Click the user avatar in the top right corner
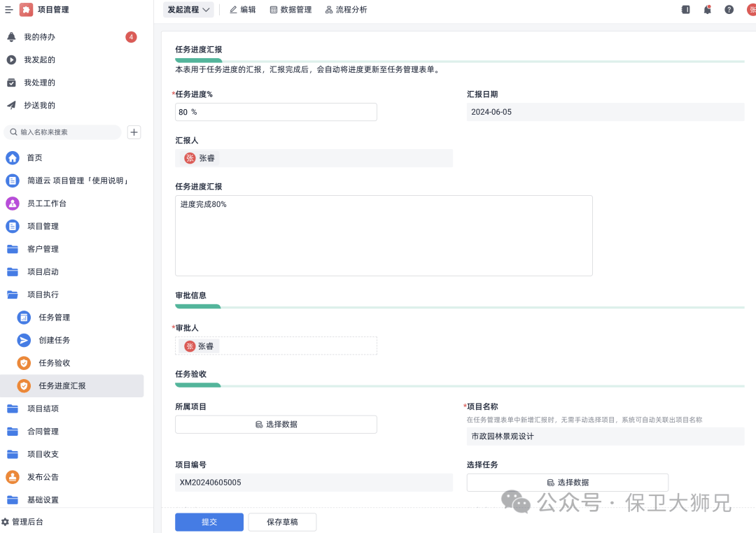Screen dimensions: 756x533 751,10
